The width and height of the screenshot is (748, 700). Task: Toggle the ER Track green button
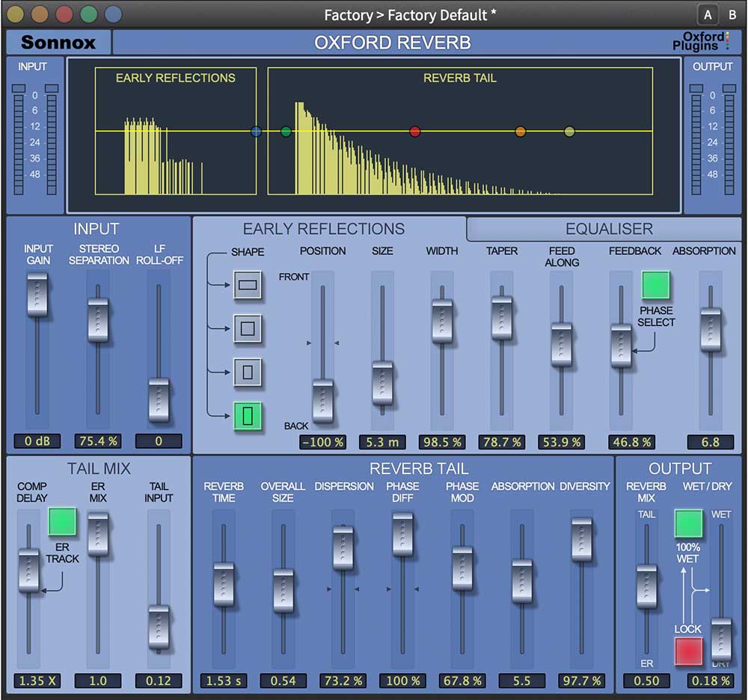coord(62,521)
